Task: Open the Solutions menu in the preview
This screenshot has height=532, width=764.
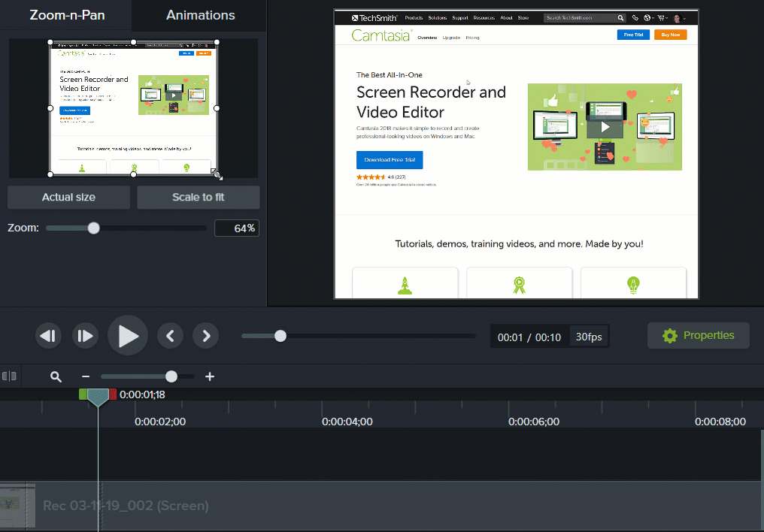Action: (438, 18)
